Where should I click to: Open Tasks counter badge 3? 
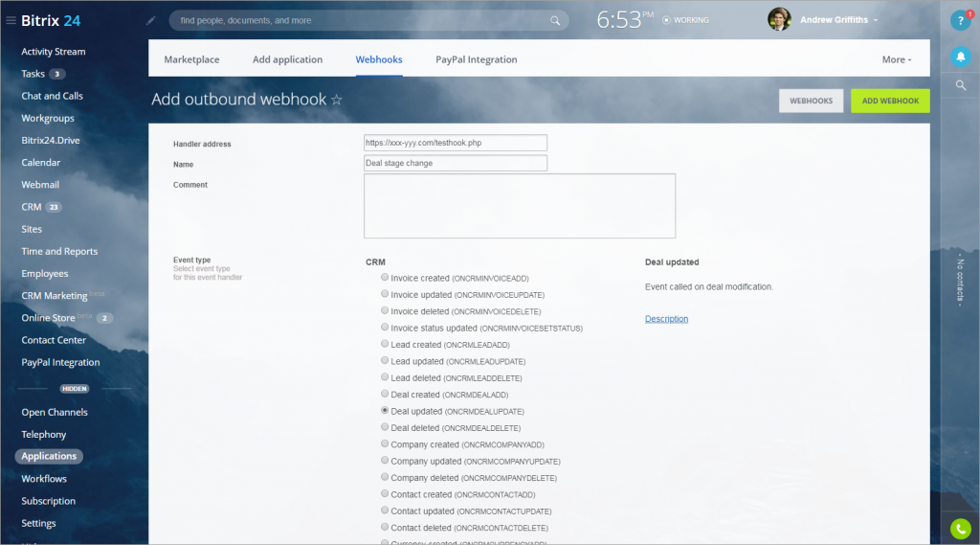tap(56, 74)
